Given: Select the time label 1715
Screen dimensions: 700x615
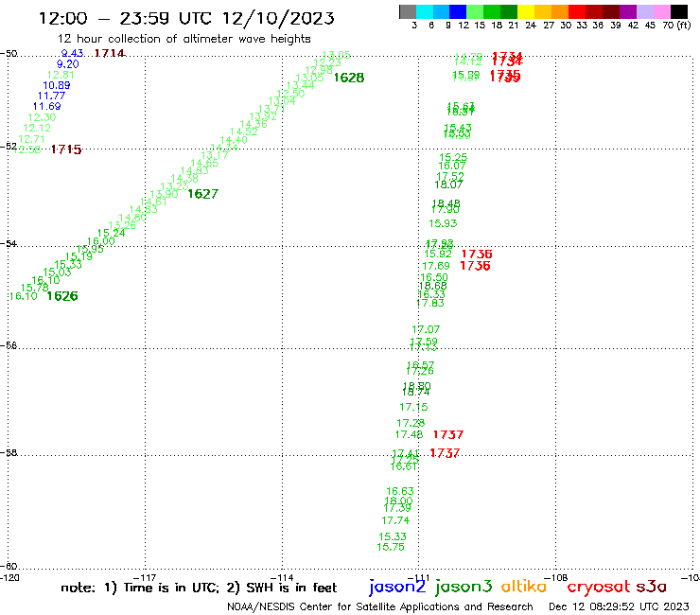Looking at the screenshot, I should coord(66,149).
